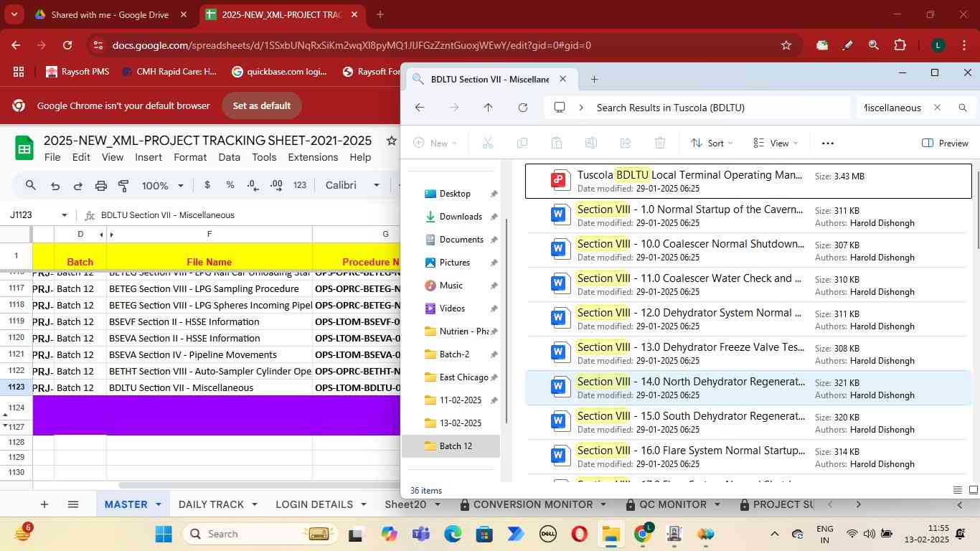The image size is (980, 551).
Task: Go back in File Explorer
Action: pyautogui.click(x=420, y=108)
